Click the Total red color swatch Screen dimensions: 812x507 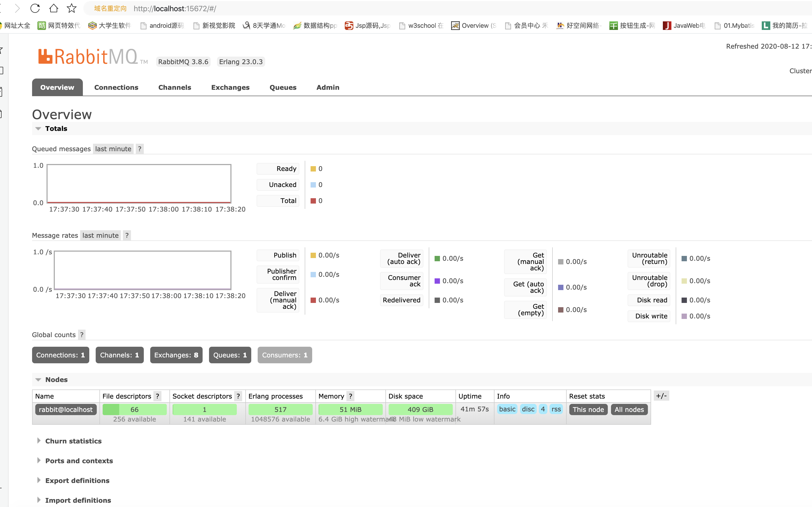click(x=313, y=201)
